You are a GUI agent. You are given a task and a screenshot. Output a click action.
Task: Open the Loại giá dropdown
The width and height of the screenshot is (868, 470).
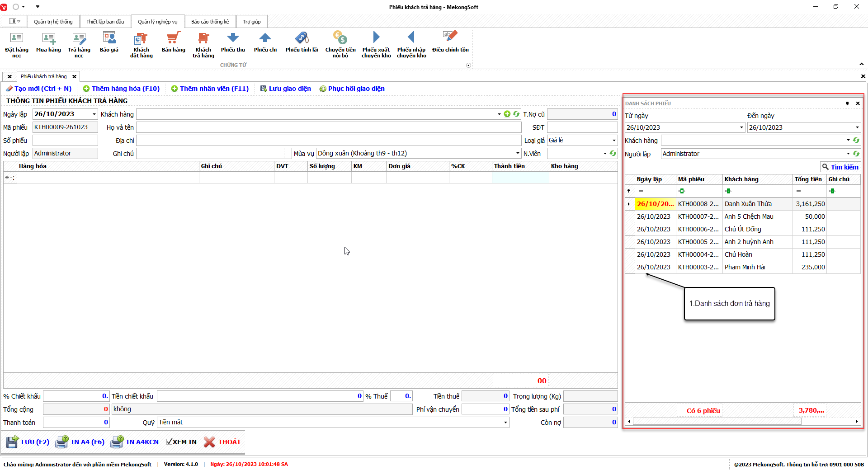[613, 141]
